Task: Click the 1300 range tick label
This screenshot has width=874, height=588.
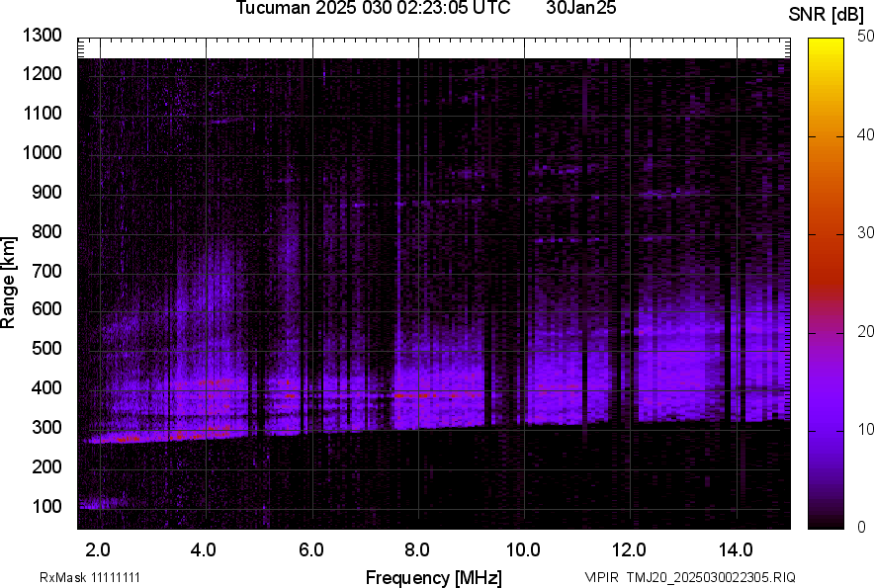Action: click(43, 36)
